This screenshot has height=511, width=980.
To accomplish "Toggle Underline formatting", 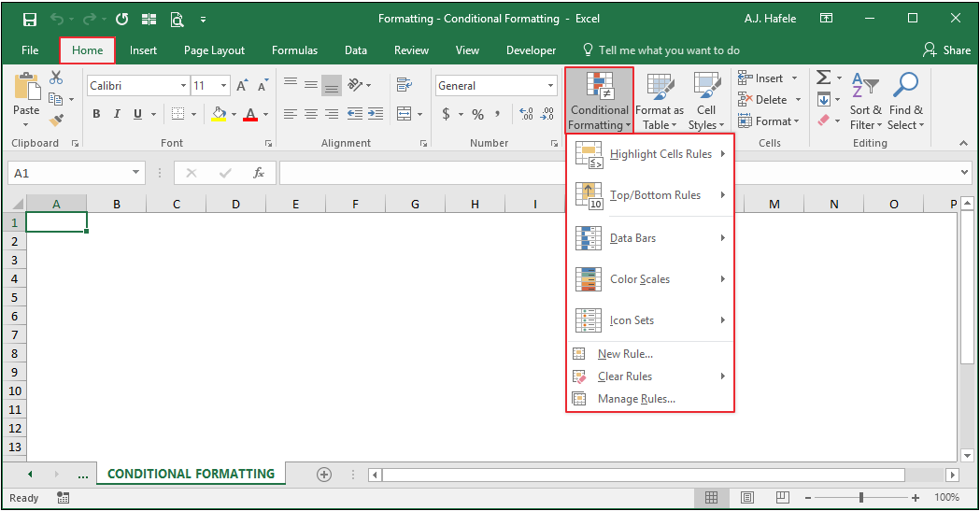I will 137,114.
